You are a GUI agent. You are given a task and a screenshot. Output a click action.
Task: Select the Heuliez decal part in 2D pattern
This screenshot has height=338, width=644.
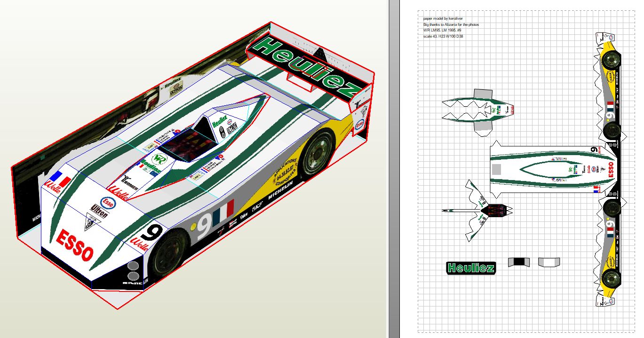coord(471,268)
